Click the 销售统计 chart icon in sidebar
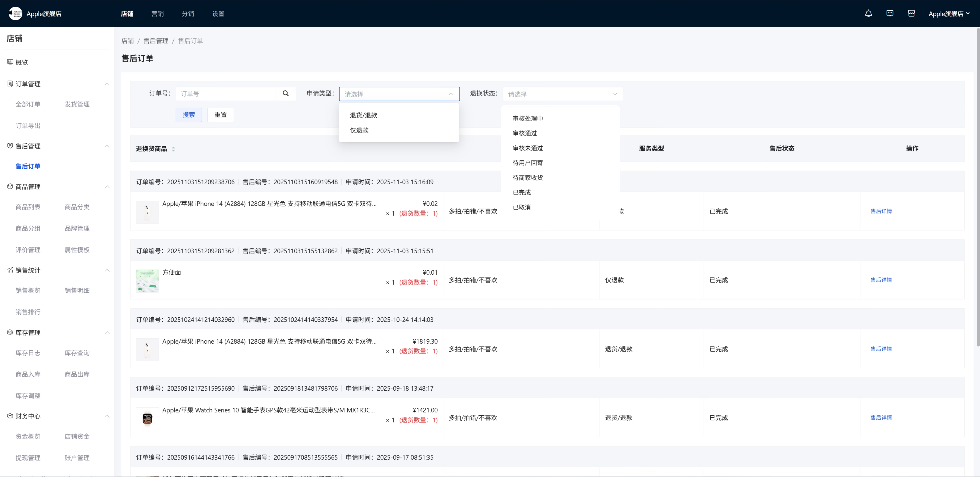This screenshot has height=477, width=980. 10,270
